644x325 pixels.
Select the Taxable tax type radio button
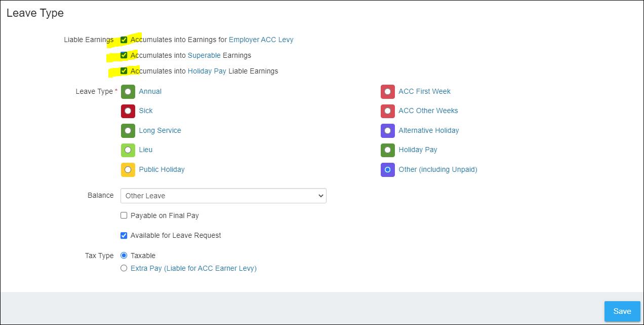pyautogui.click(x=124, y=256)
